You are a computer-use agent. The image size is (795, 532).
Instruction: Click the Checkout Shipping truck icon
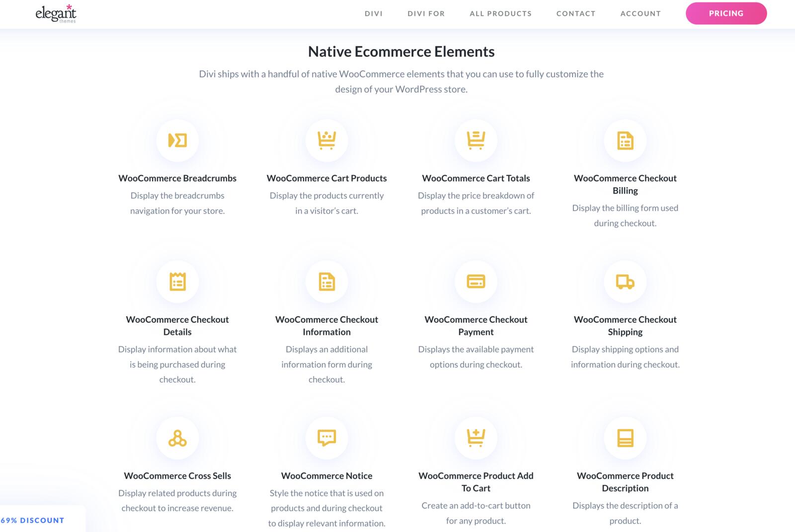(x=625, y=282)
